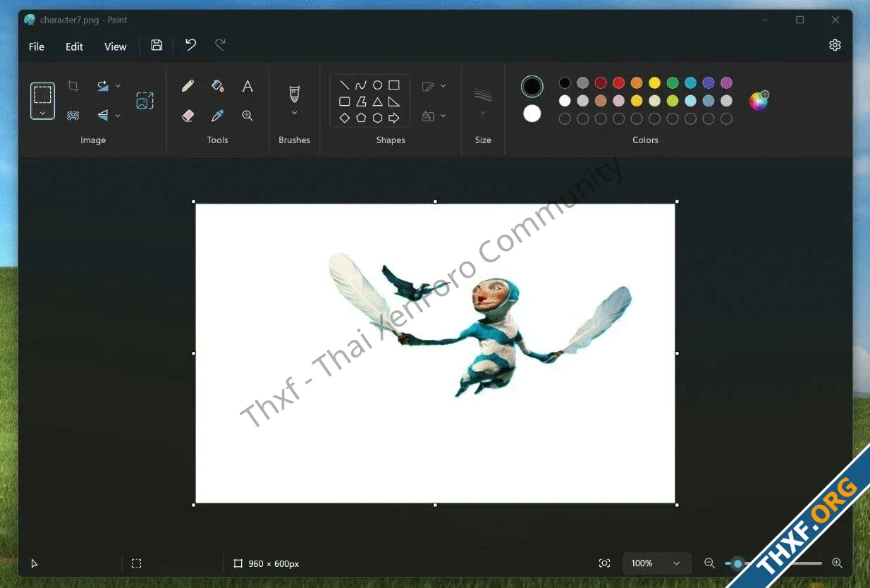Open Paint settings gear
870x588 pixels.
coord(835,45)
